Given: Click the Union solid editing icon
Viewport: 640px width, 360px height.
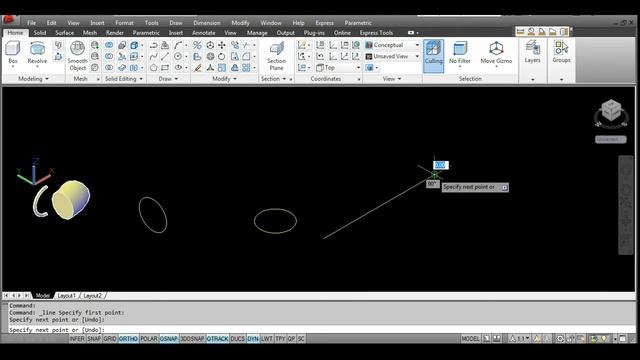Looking at the screenshot, I should tap(109, 45).
